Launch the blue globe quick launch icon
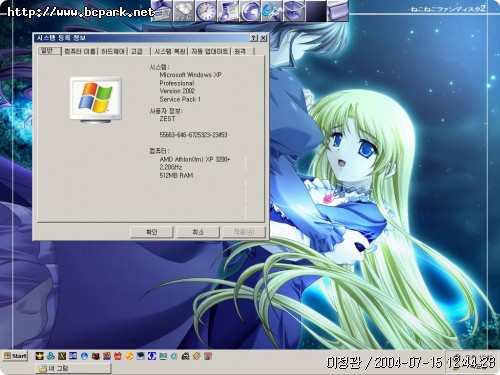This screenshot has width=500, height=375. coord(85,356)
